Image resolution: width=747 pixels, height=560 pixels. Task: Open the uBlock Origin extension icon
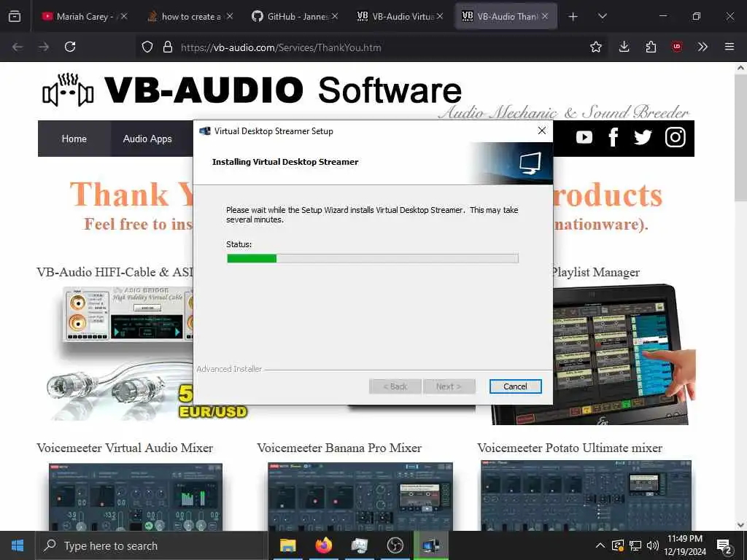[x=677, y=47]
